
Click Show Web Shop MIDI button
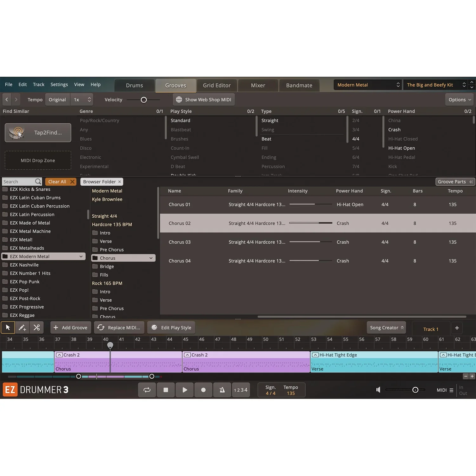204,100
